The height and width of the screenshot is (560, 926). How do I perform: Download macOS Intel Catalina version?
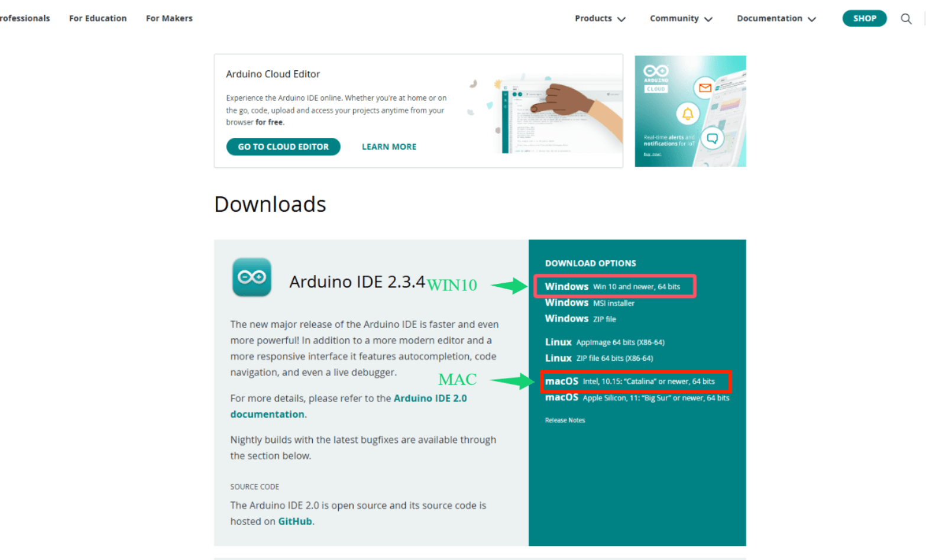[x=630, y=381]
